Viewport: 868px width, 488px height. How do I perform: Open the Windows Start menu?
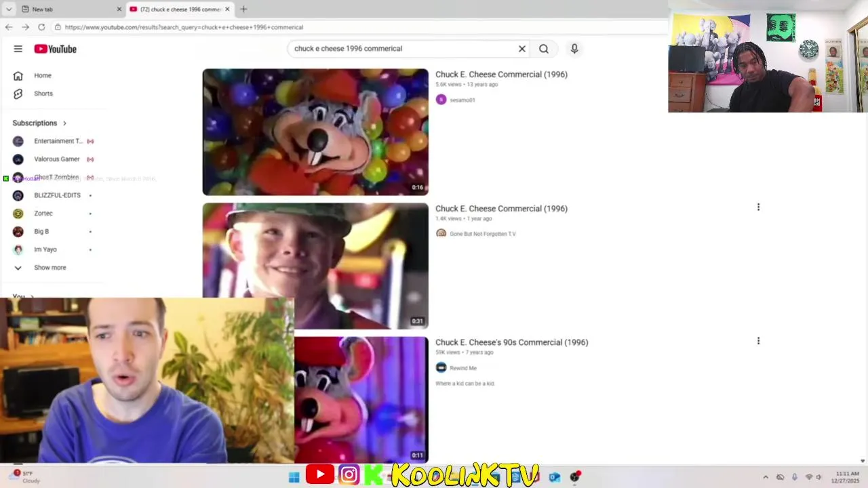(x=294, y=477)
